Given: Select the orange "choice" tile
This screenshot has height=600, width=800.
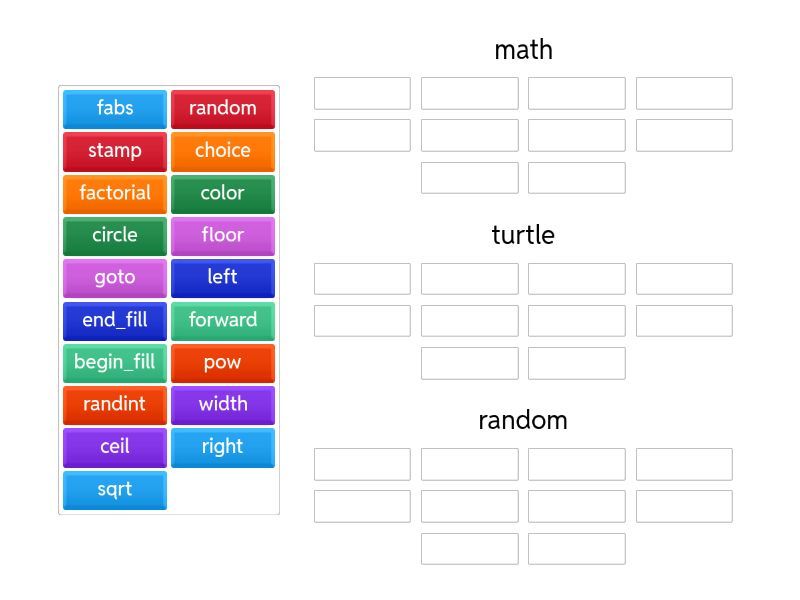Looking at the screenshot, I should pyautogui.click(x=222, y=151).
